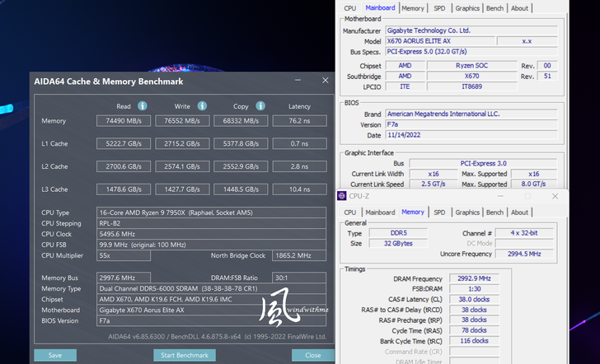
Task: Close AIDA64 window using title bar X
Action: coord(326,81)
